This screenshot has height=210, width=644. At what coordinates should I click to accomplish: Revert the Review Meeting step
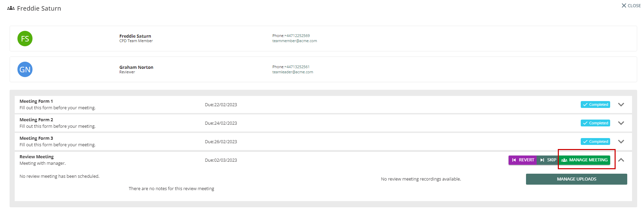pos(523,160)
